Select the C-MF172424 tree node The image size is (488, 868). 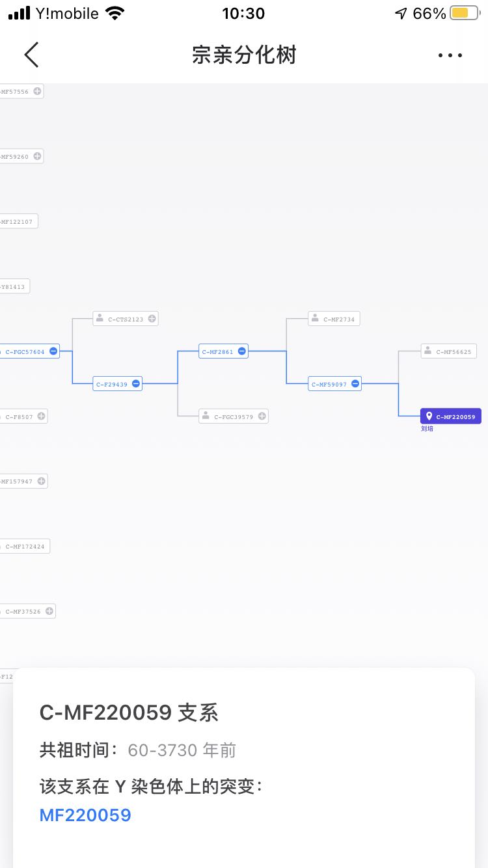(x=25, y=547)
